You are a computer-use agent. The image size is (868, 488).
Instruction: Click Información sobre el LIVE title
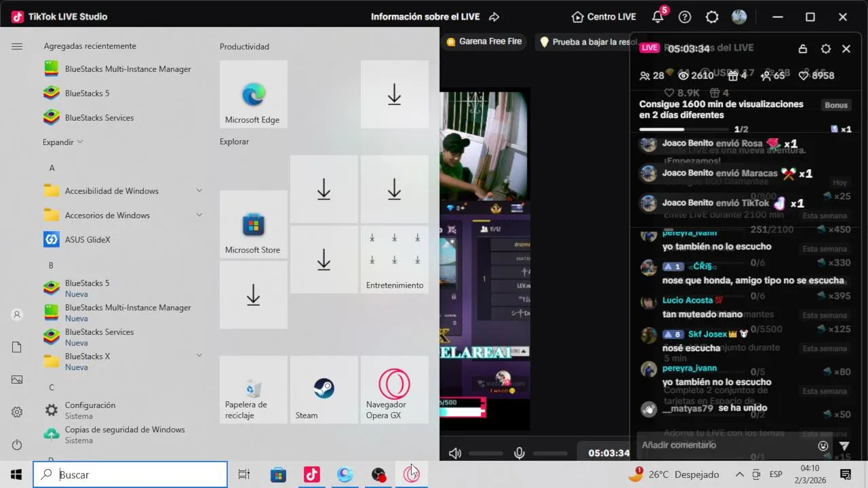pyautogui.click(x=425, y=17)
